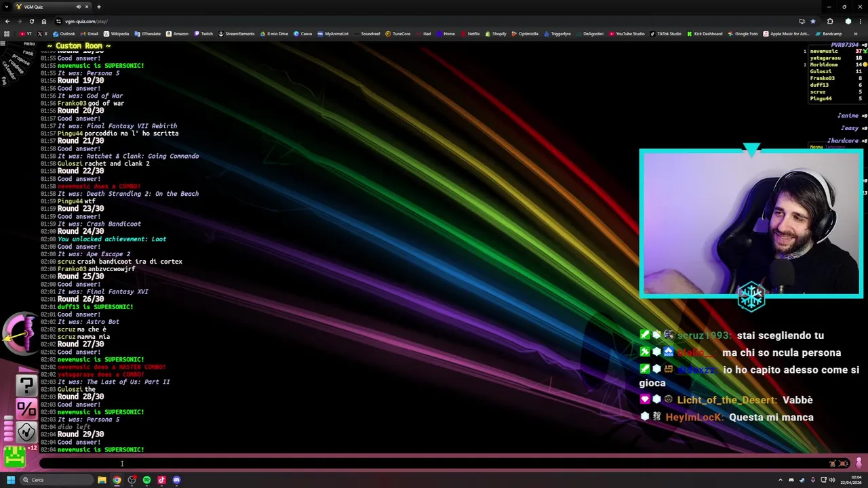Click the circular pink timer dial

[x=22, y=333]
